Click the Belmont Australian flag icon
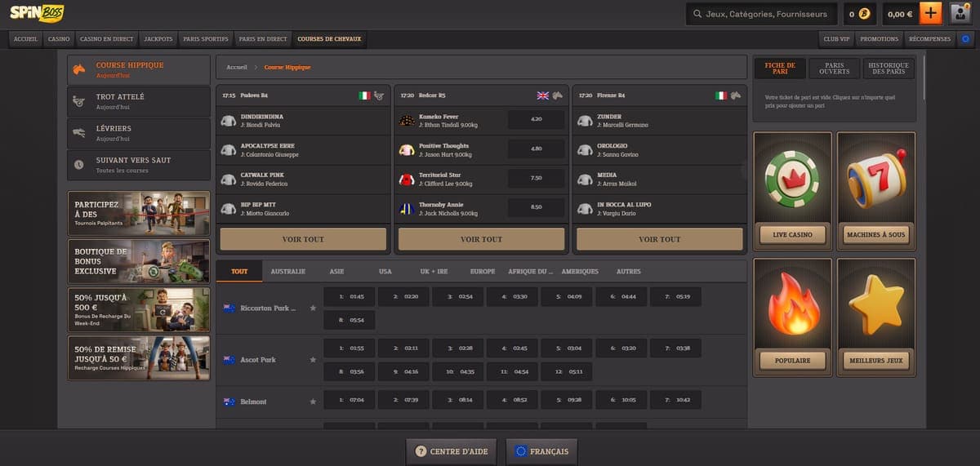 click(229, 402)
